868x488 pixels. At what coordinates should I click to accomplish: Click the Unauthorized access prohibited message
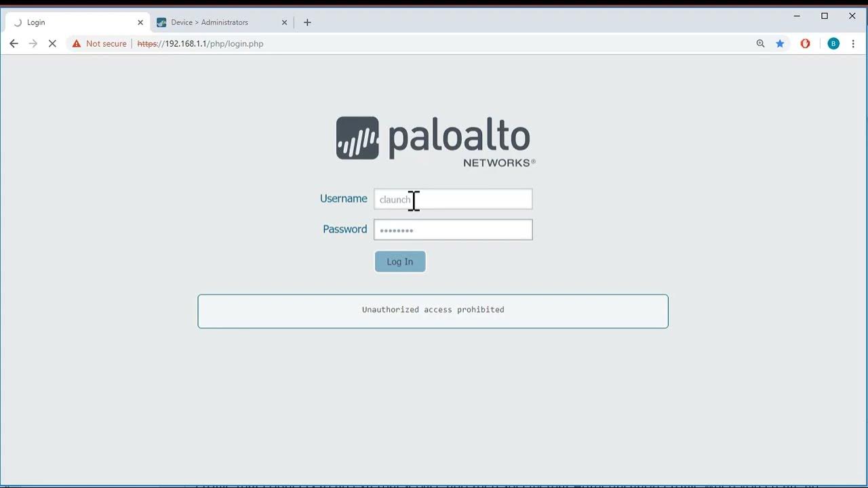433,310
